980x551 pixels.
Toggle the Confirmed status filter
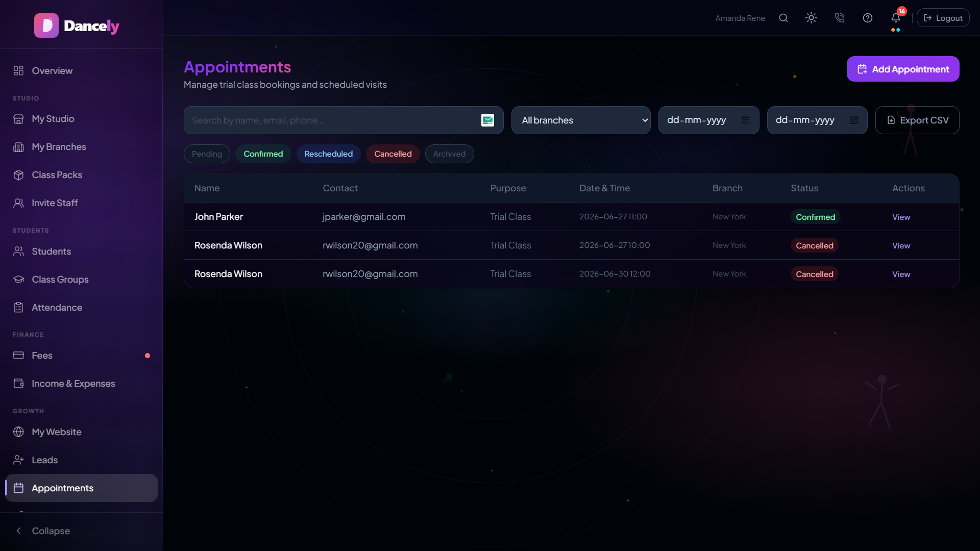tap(263, 154)
